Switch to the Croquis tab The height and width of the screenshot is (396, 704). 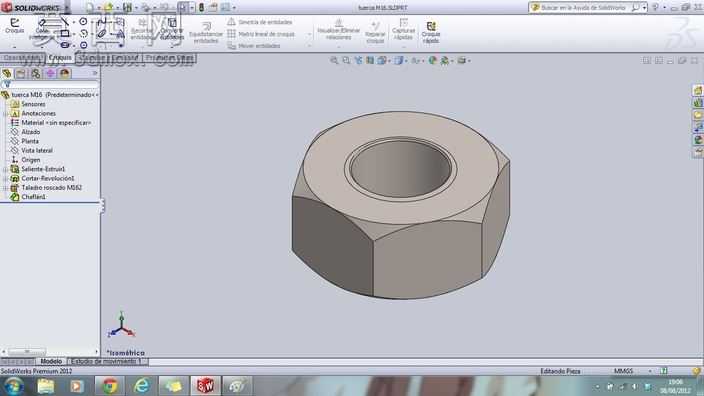point(60,57)
